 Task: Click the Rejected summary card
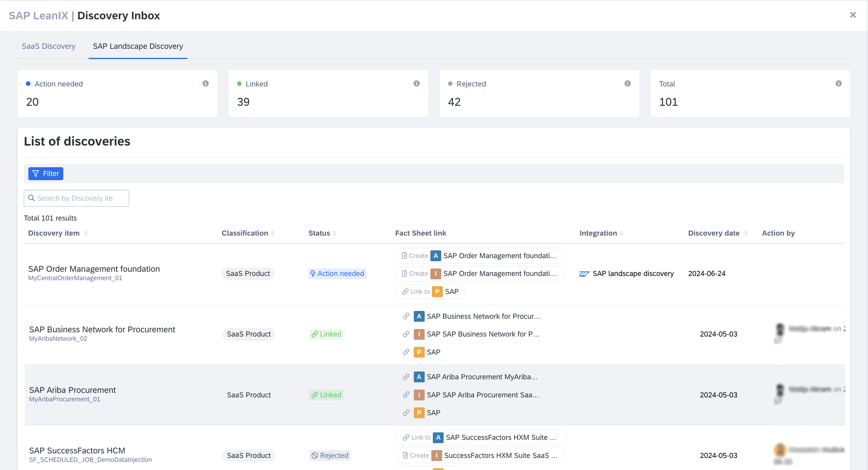click(x=539, y=93)
